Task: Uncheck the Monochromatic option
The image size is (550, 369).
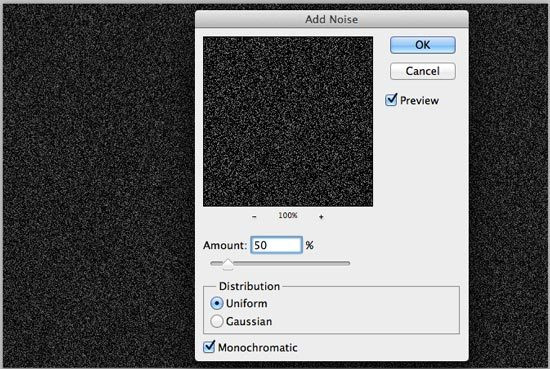Action: point(209,347)
